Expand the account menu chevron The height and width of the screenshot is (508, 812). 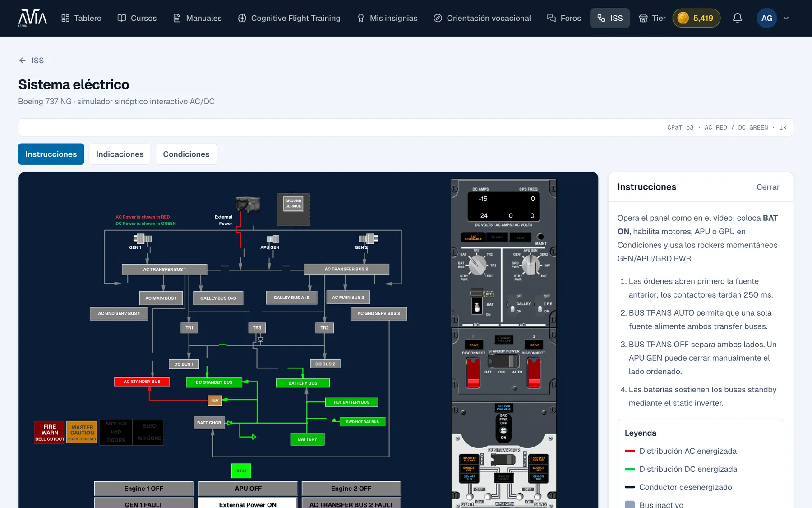pyautogui.click(x=786, y=18)
